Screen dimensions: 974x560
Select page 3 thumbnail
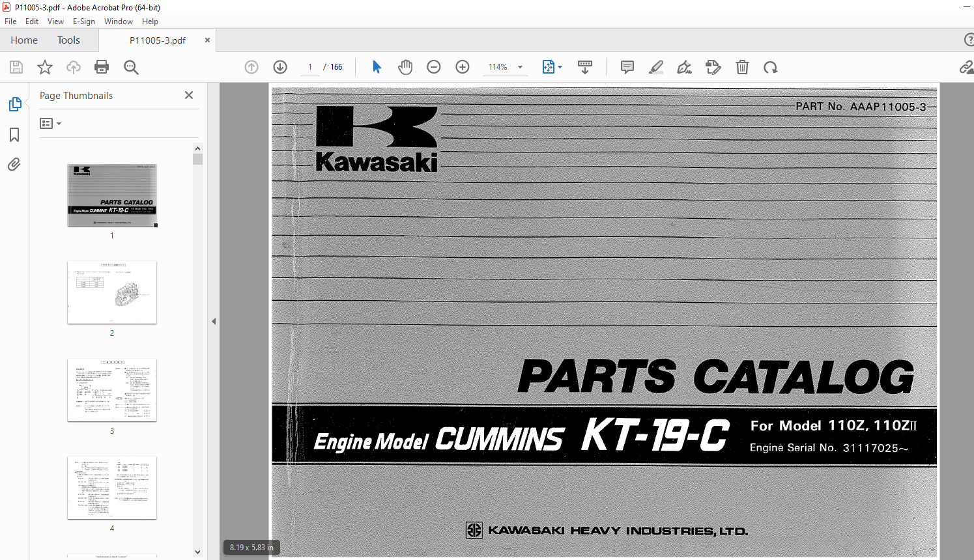tap(112, 390)
